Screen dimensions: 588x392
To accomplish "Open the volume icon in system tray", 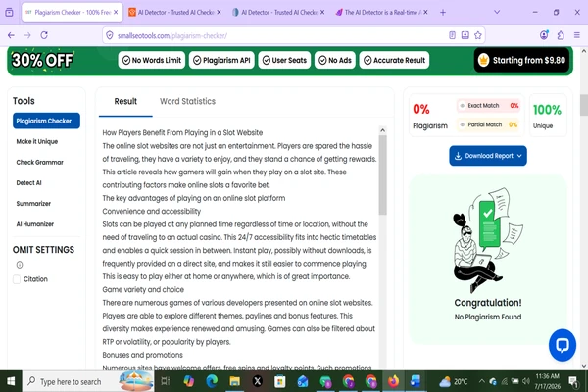I will click(526, 381).
